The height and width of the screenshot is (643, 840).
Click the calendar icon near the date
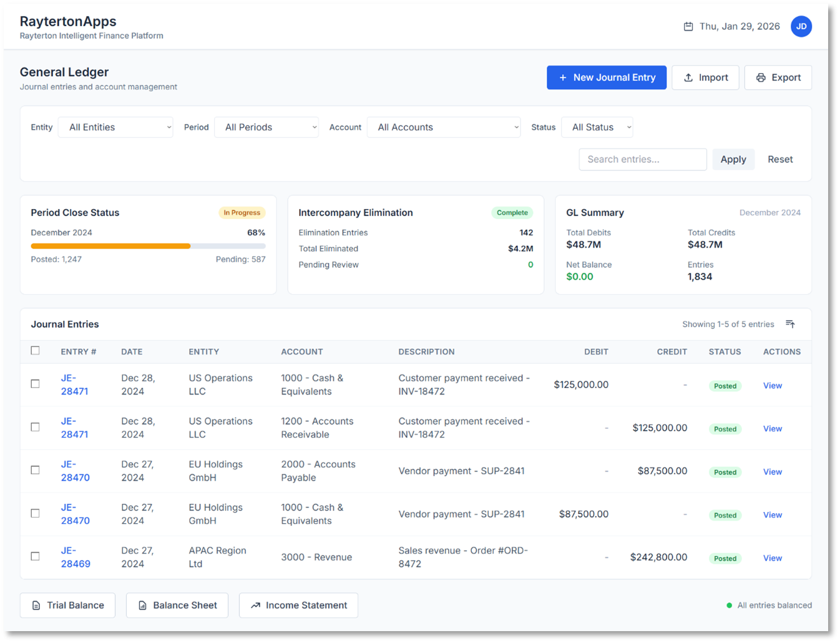[688, 26]
